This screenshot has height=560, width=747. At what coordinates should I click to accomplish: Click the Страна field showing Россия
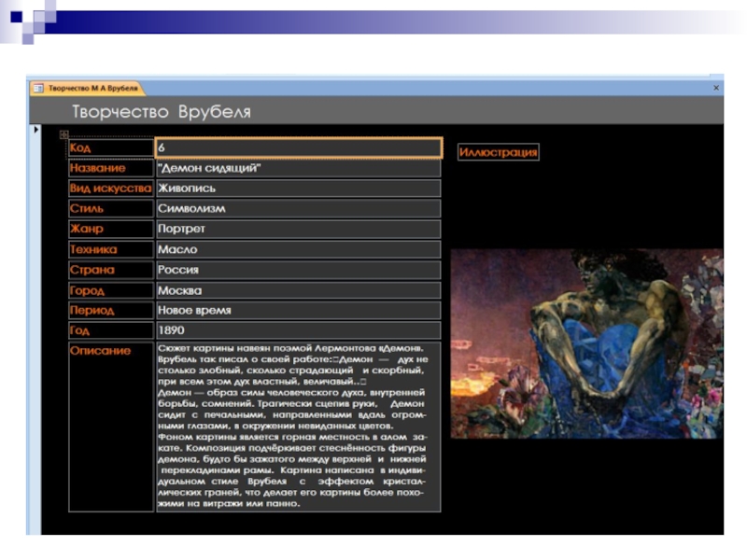coord(298,270)
